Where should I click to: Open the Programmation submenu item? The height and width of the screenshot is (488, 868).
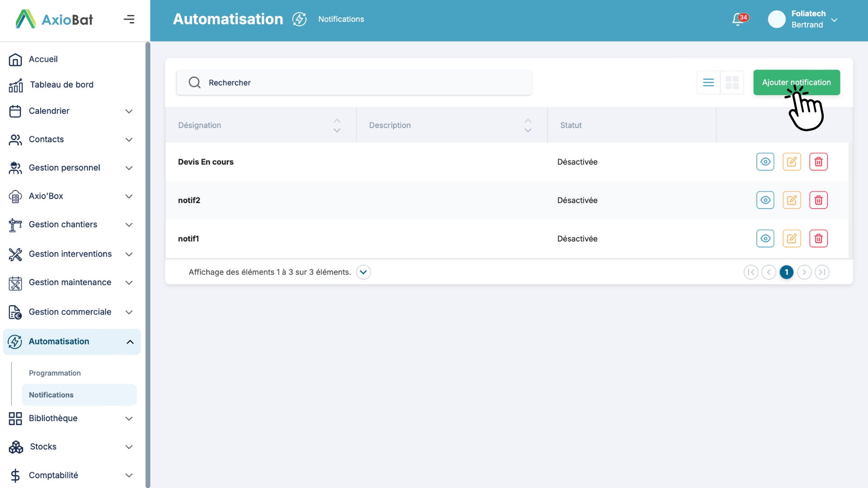(x=55, y=373)
